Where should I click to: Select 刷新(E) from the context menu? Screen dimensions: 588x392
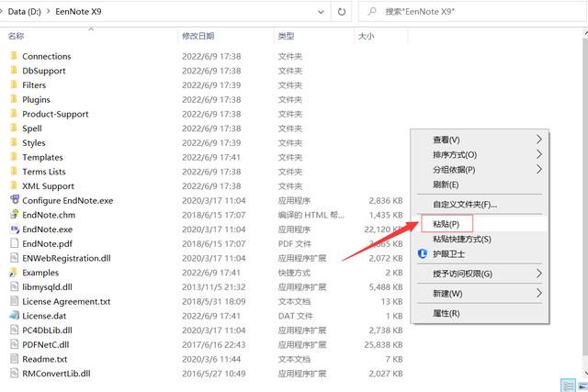480,185
